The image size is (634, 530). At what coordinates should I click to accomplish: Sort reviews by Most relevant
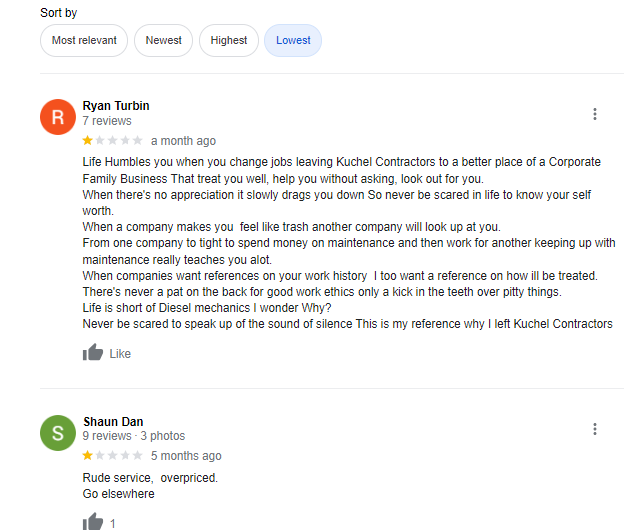click(x=84, y=41)
